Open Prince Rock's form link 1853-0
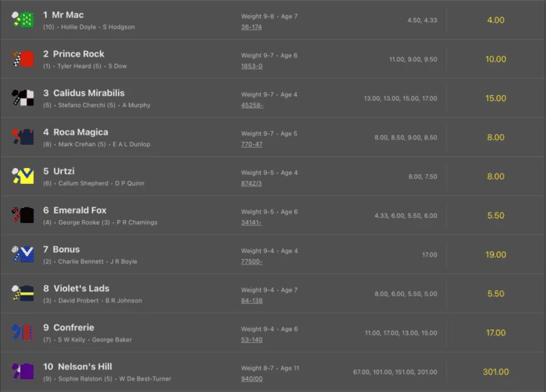546x392 pixels. (251, 66)
